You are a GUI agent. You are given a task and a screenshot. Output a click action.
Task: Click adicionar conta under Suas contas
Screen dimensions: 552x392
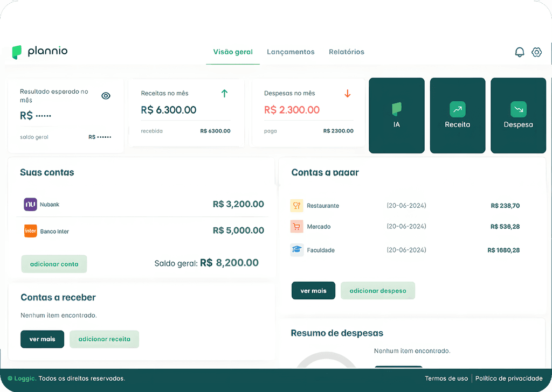pos(54,264)
